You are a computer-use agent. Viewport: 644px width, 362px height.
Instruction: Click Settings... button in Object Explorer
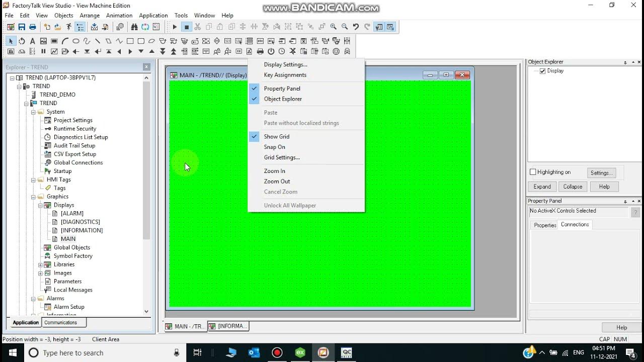click(x=601, y=172)
